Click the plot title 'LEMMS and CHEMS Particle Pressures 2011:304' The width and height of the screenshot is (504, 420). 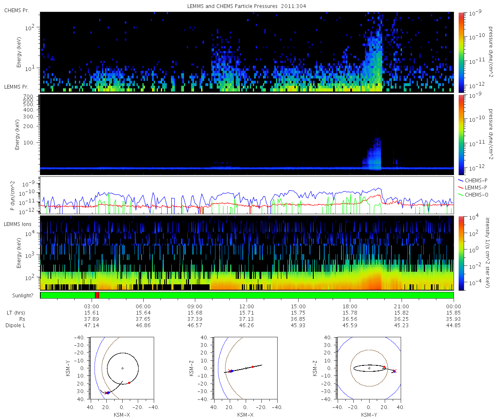click(247, 7)
